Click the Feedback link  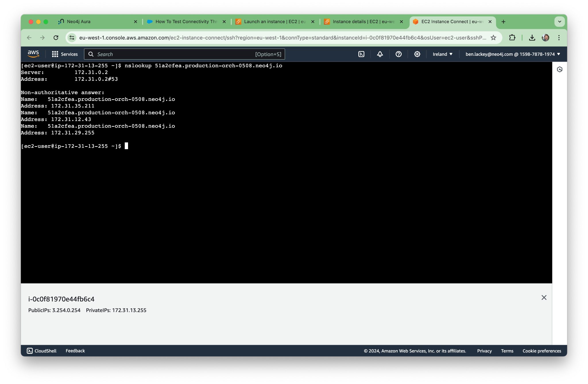click(75, 351)
